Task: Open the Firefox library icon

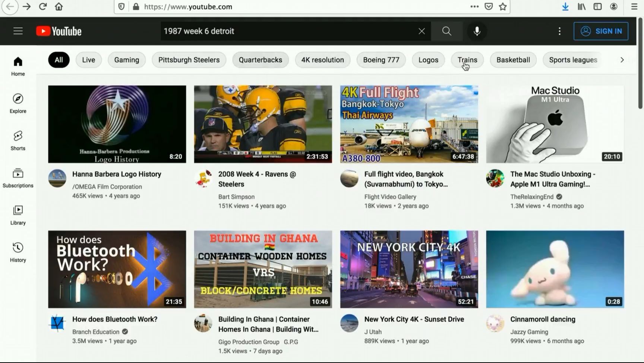Action: click(x=581, y=7)
